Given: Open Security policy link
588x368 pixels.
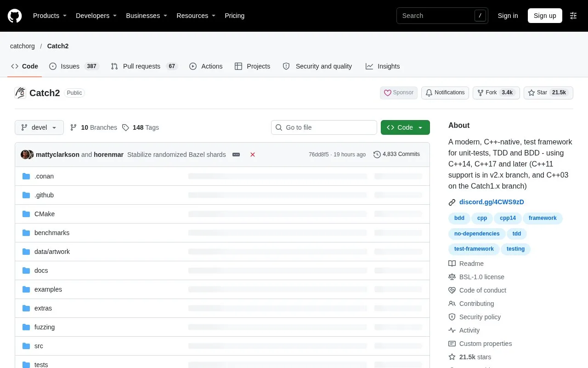Looking at the screenshot, I should (475, 317).
